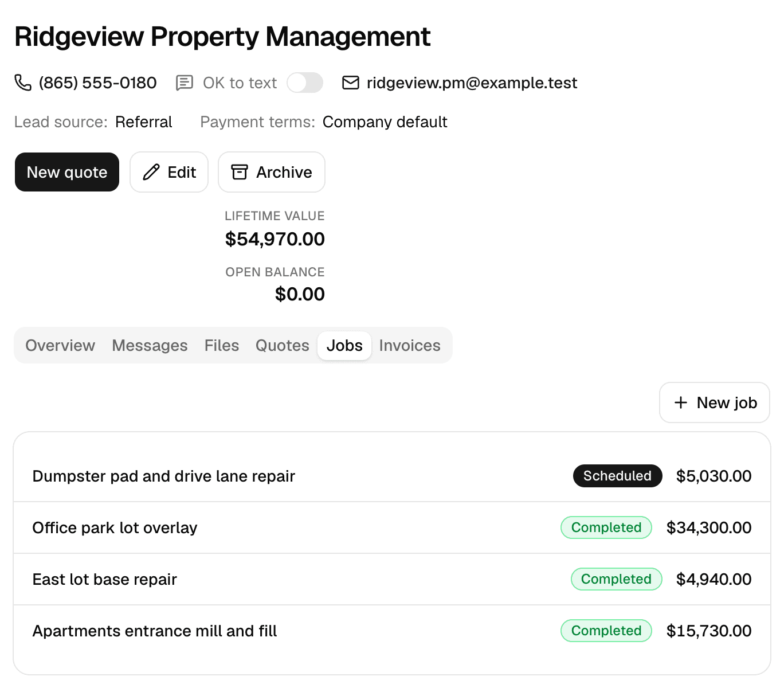
Task: Click the Company default payment terms value
Action: [385, 122]
